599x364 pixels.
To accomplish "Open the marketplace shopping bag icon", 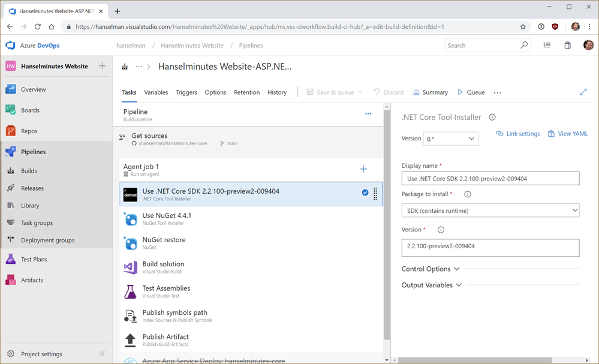I will [568, 45].
